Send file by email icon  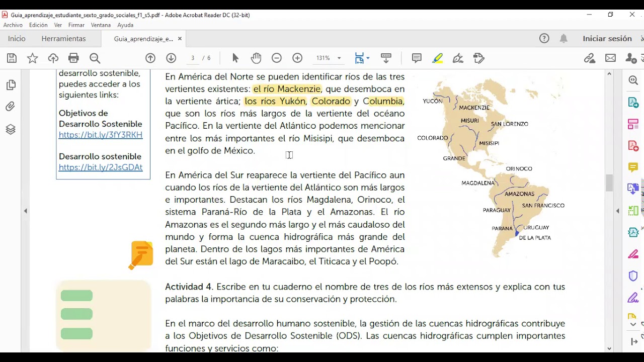pyautogui.click(x=610, y=58)
